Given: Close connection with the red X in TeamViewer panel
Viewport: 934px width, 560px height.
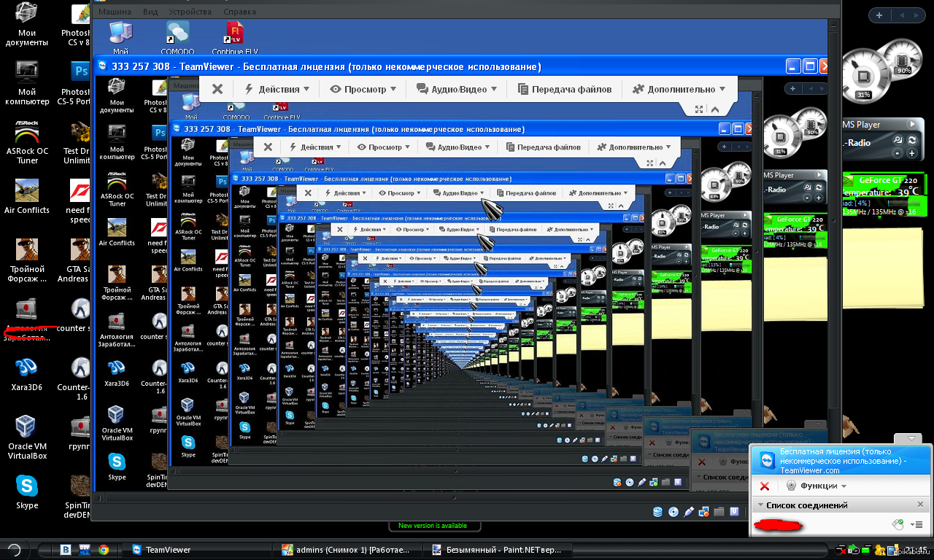Looking at the screenshot, I should coord(765,486).
